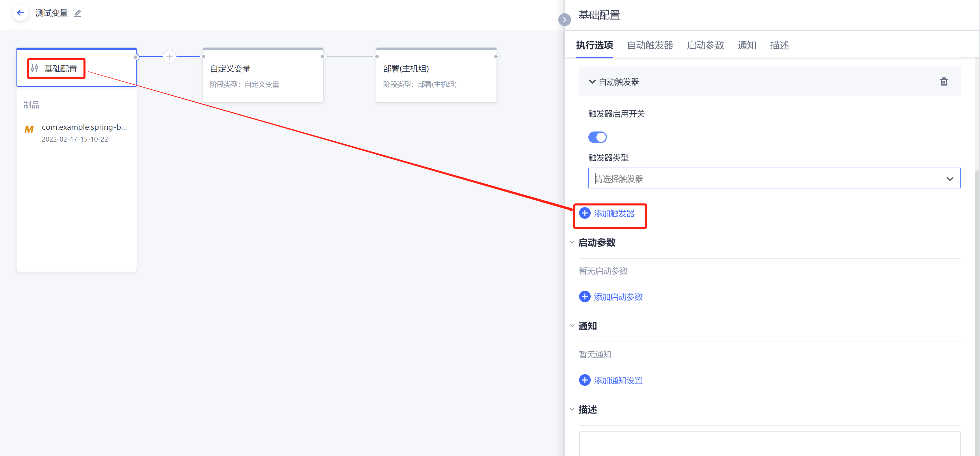Click the 触发器类型 label
The width and height of the screenshot is (980, 456).
pyautogui.click(x=608, y=157)
